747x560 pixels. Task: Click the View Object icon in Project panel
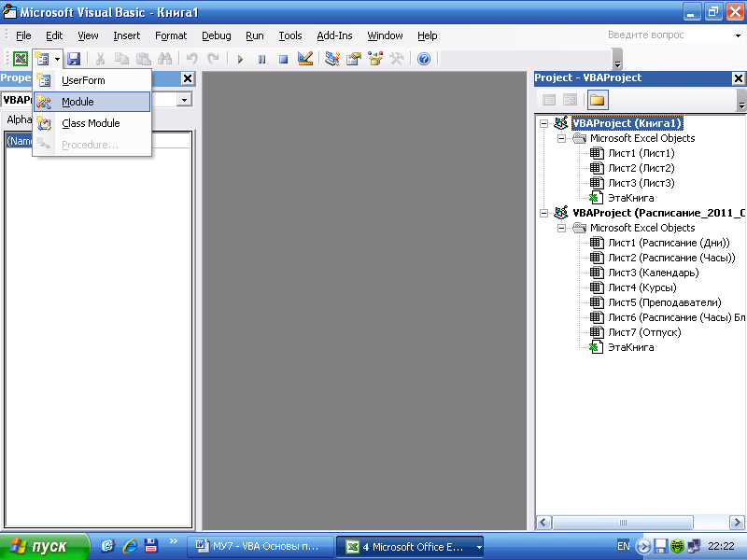point(570,100)
